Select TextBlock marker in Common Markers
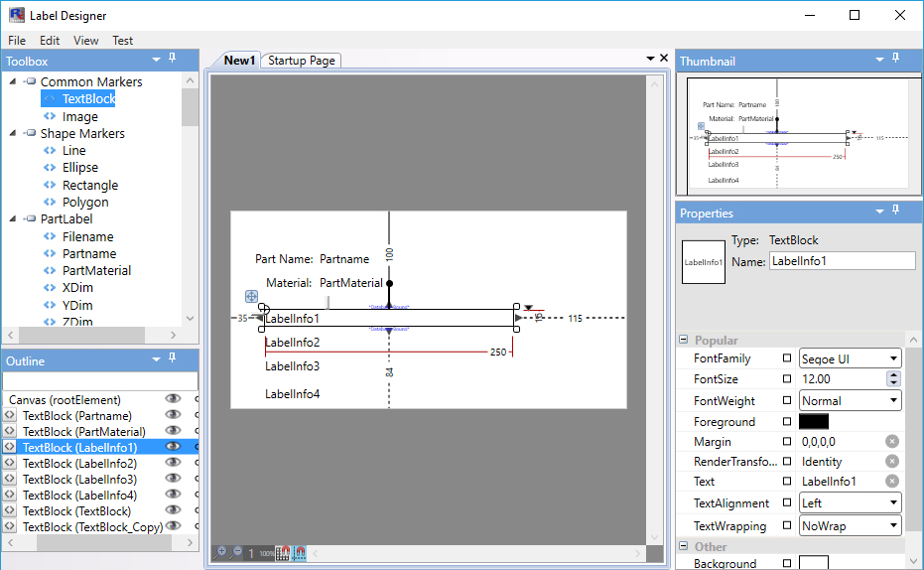Viewport: 924px width, 570px height. click(x=88, y=99)
